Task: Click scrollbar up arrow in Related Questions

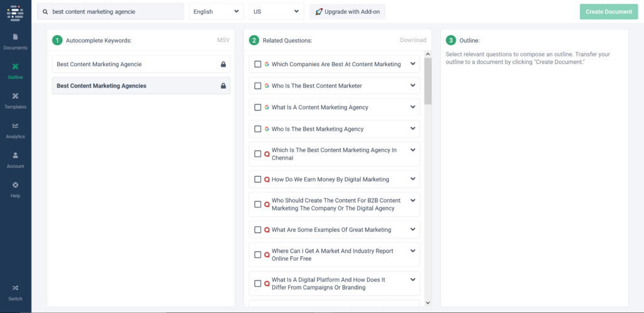Action: [x=428, y=54]
